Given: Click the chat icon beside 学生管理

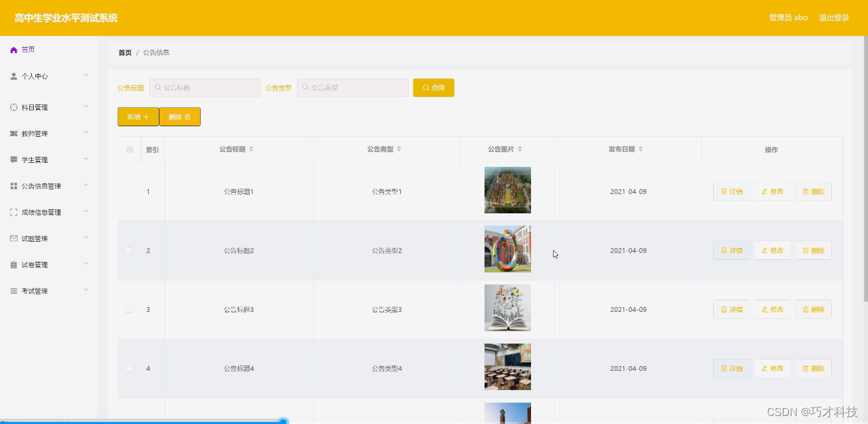Looking at the screenshot, I should (14, 159).
